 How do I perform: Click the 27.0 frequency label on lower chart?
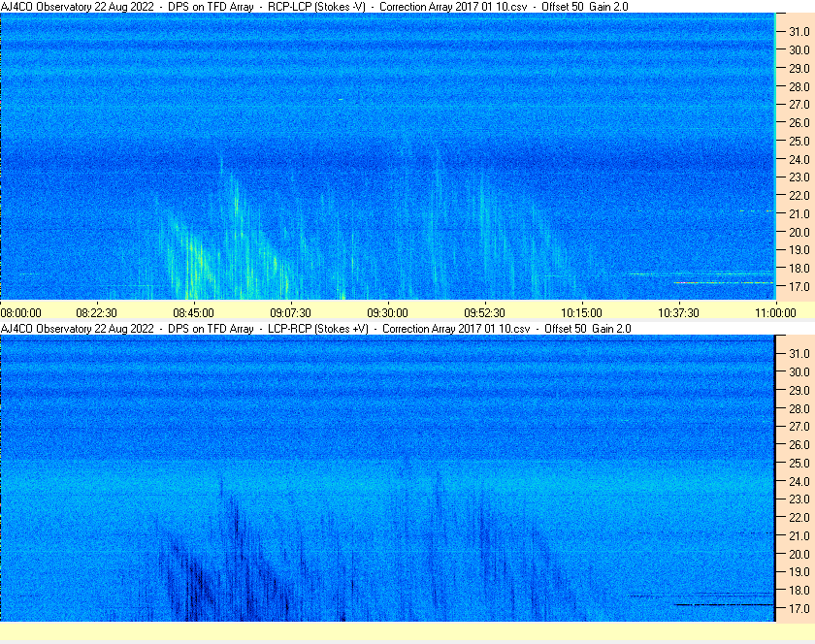click(x=799, y=426)
